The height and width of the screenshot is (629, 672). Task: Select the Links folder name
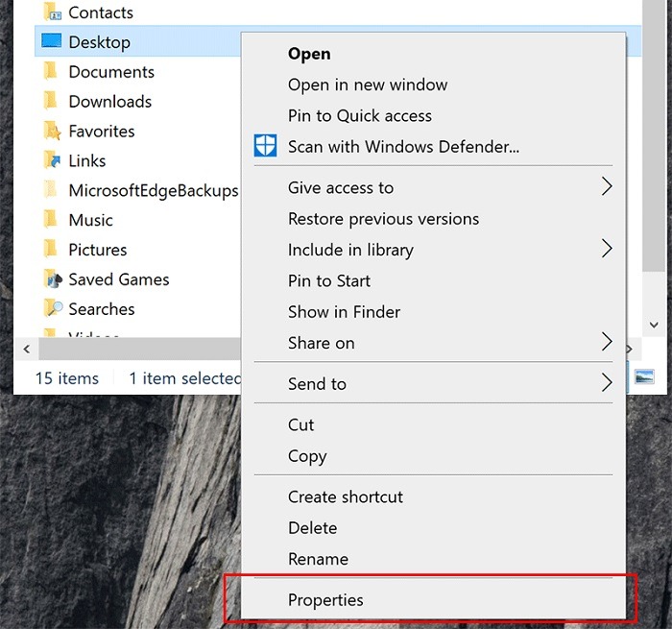[x=87, y=160]
